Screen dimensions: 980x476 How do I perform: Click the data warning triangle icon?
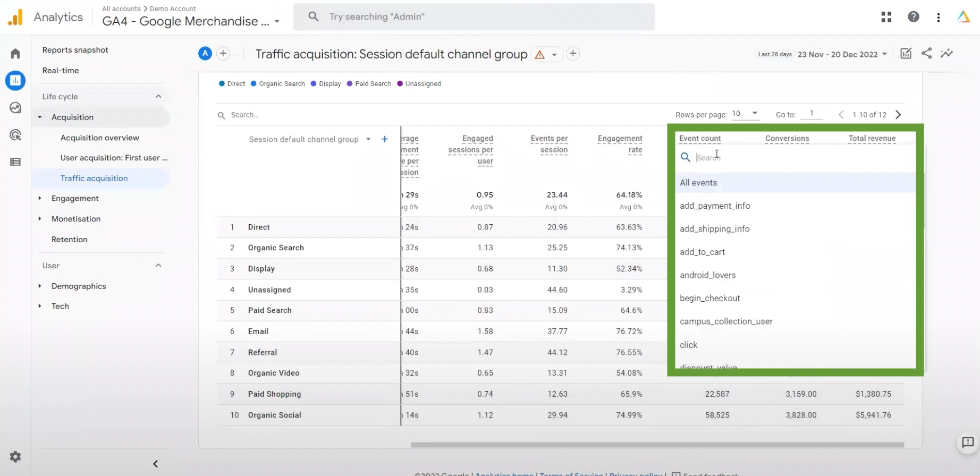click(x=540, y=54)
